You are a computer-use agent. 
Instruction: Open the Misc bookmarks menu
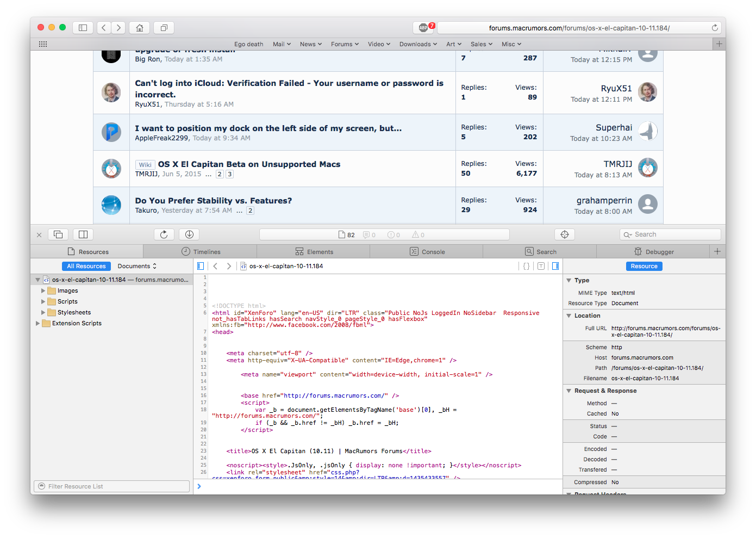[511, 44]
